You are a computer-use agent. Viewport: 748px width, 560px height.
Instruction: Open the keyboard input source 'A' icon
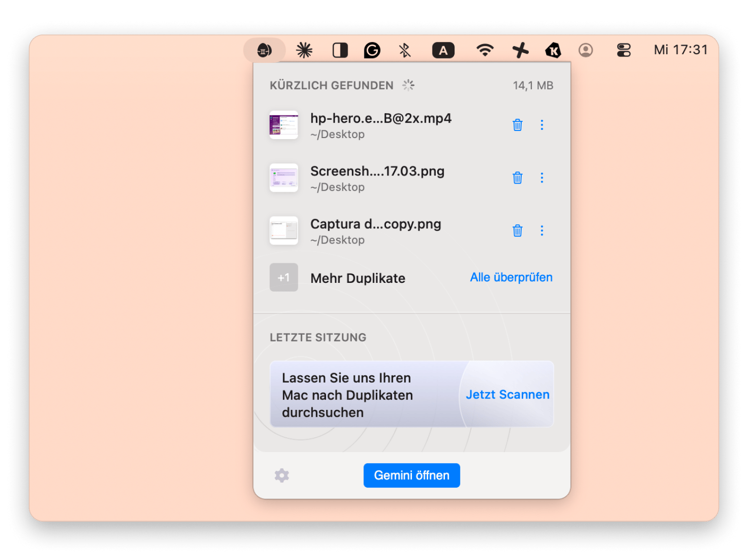(443, 50)
